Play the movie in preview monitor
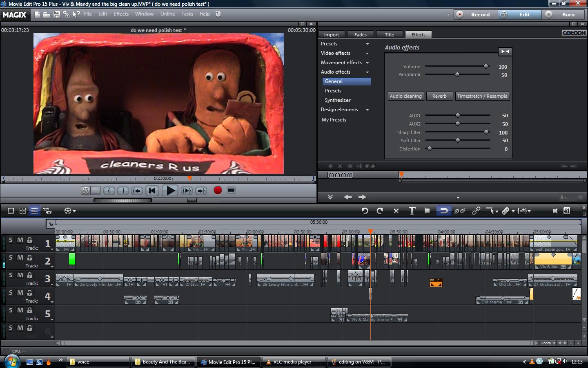 click(x=170, y=191)
